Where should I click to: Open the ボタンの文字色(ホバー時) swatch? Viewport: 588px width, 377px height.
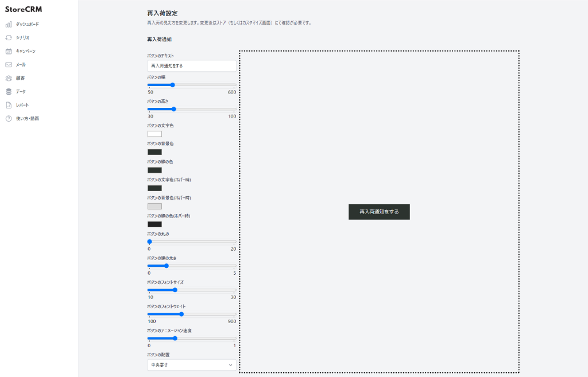(x=154, y=188)
